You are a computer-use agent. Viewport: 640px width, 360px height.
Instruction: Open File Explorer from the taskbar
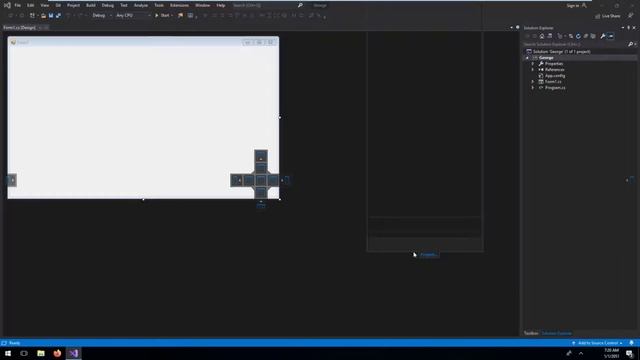(41, 353)
